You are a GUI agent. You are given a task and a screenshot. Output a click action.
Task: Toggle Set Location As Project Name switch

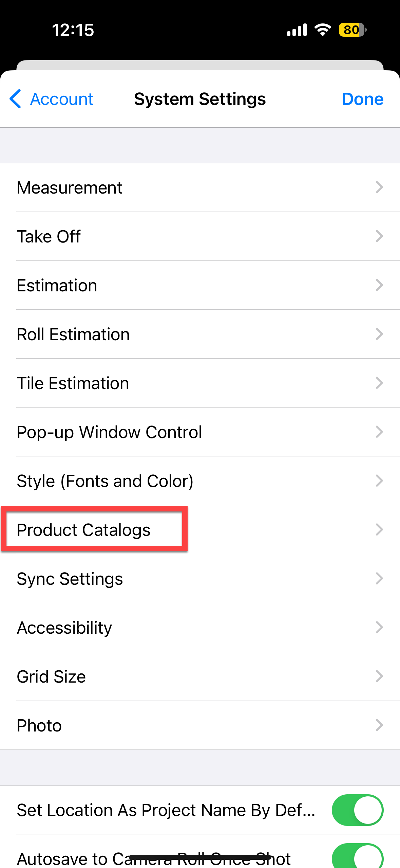pyautogui.click(x=357, y=810)
